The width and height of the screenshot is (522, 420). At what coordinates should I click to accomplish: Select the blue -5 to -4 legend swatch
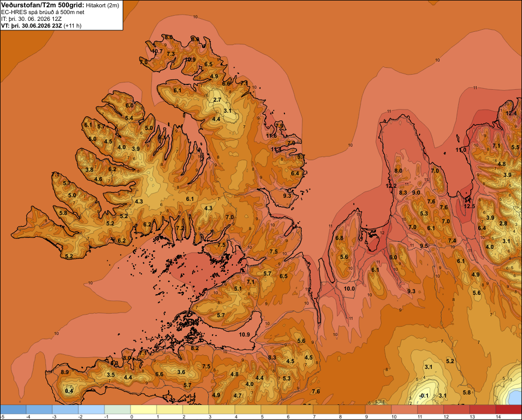pos(13,409)
